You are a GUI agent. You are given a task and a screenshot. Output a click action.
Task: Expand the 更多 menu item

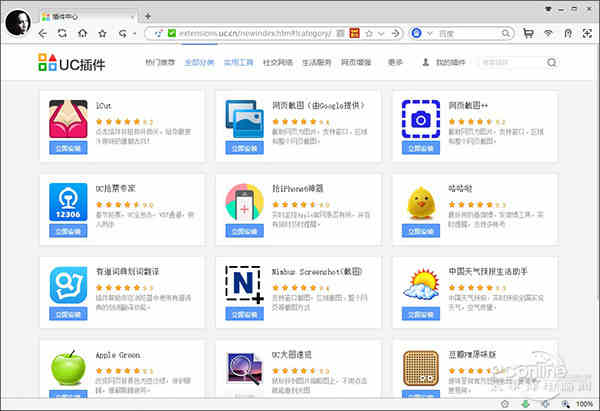pos(395,62)
